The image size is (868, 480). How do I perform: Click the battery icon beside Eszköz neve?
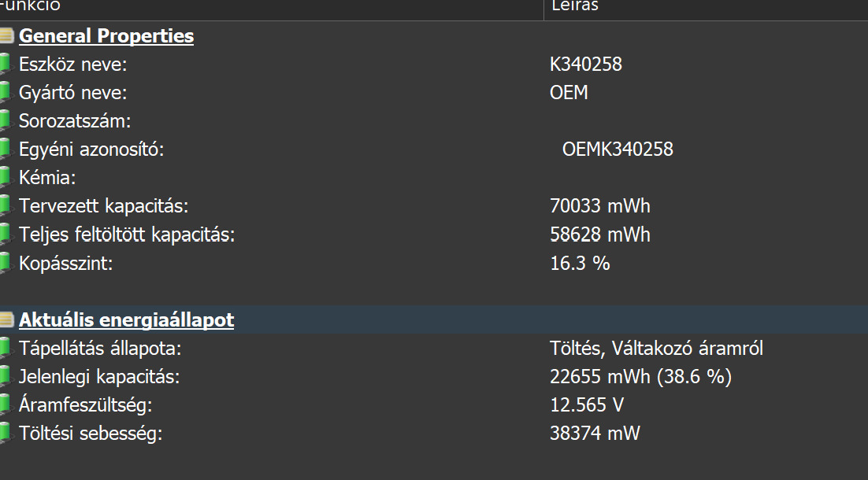click(x=6, y=65)
